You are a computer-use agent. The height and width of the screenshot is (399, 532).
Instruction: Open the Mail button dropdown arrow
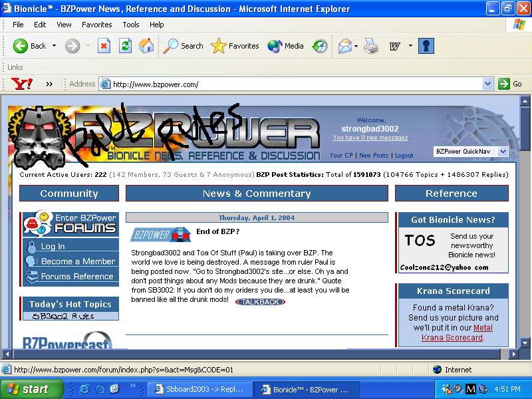point(356,46)
